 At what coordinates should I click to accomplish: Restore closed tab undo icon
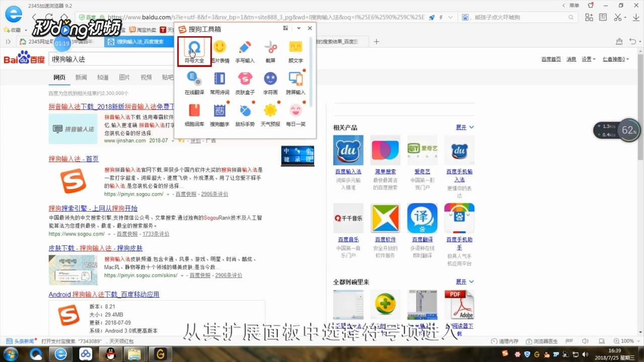point(632,41)
